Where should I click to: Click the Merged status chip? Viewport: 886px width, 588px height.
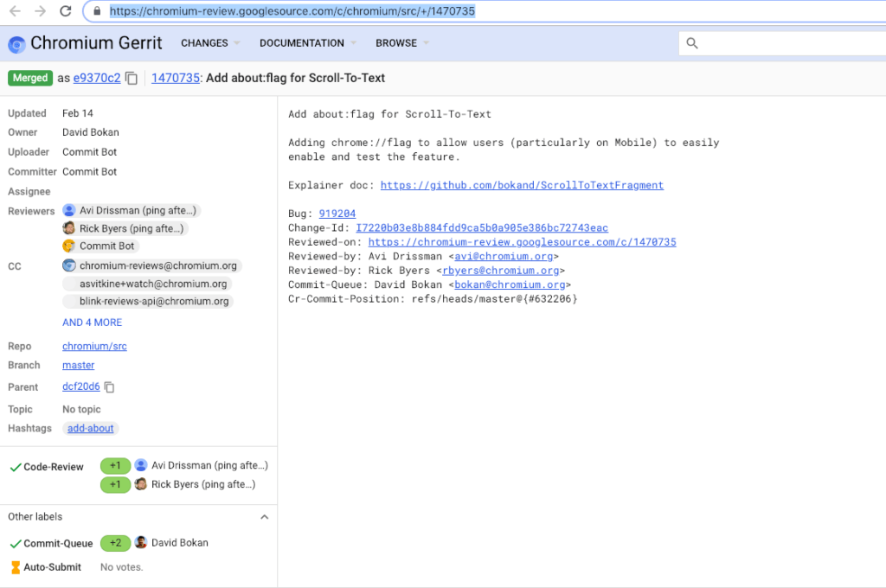[x=30, y=78]
